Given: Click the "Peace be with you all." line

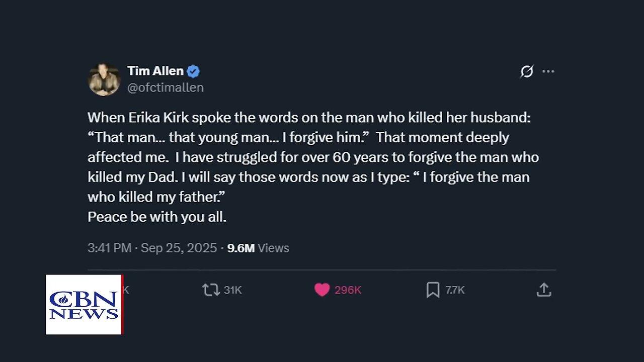Looking at the screenshot, I should [157, 217].
